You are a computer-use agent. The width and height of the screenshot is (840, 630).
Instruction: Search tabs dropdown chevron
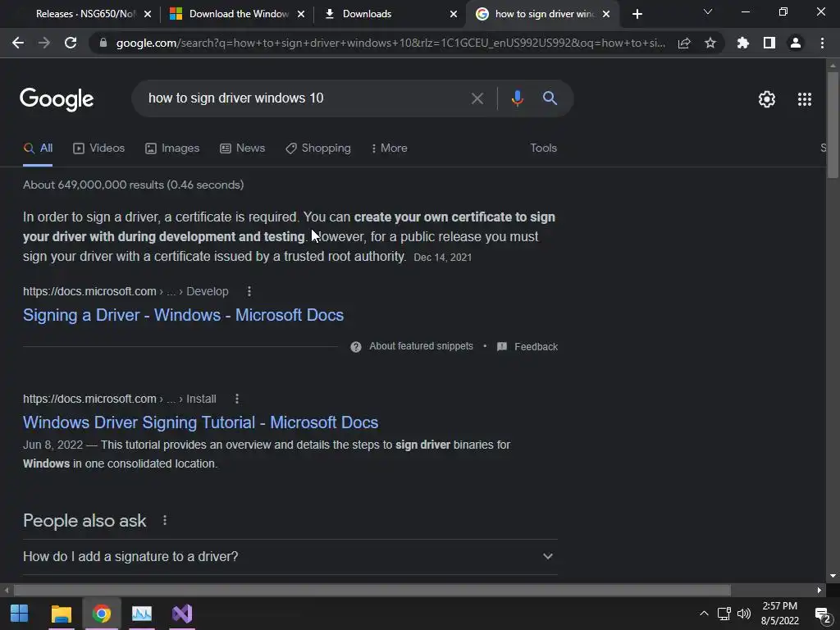coord(708,11)
